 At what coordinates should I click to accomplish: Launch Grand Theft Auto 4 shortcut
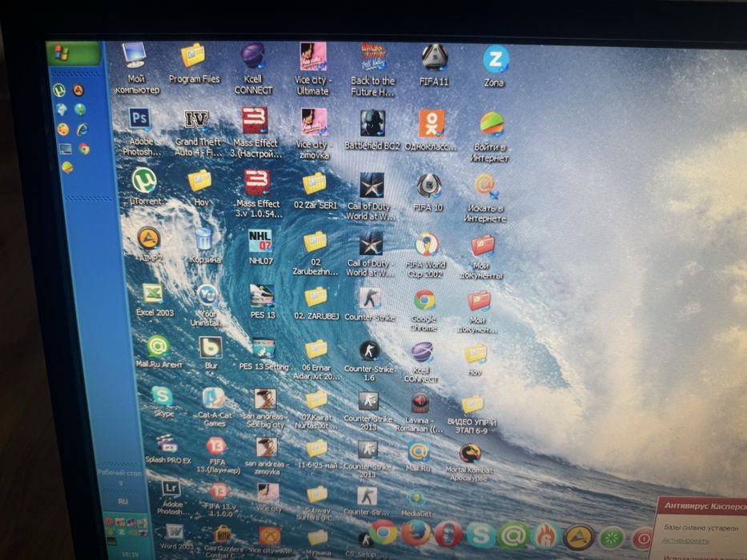tap(197, 133)
